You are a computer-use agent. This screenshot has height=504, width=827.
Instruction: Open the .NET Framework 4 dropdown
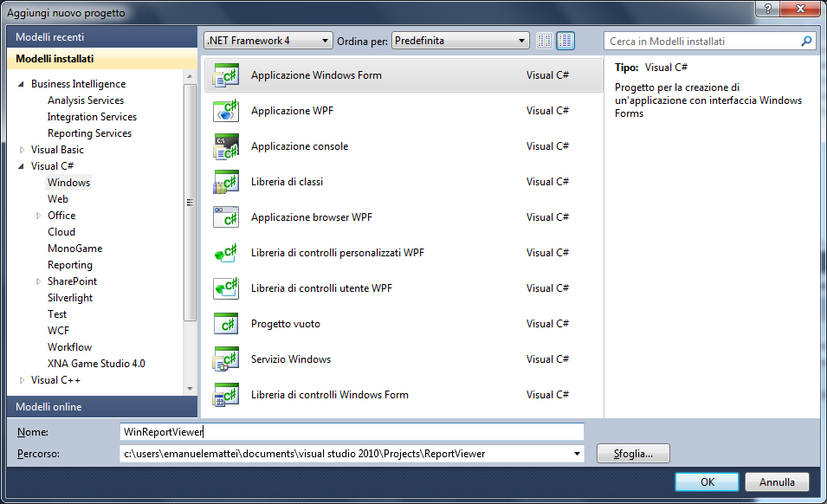268,41
